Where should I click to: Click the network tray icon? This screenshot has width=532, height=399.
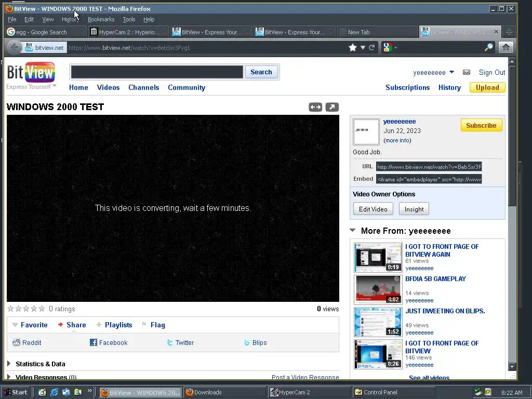click(x=478, y=392)
